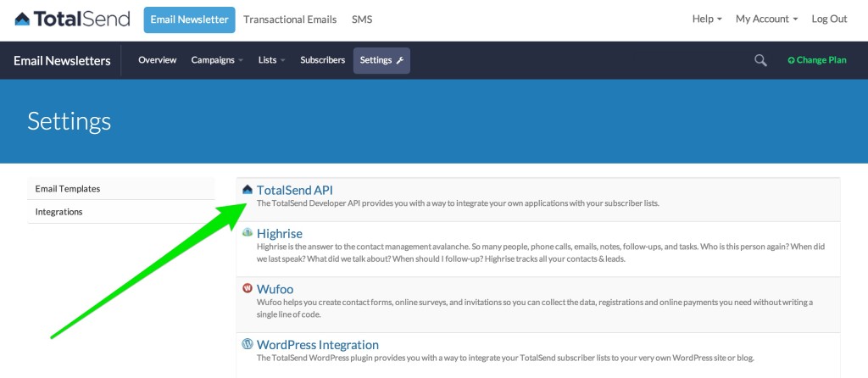868x378 pixels.
Task: Click the TotalSend WordPress plugin description
Action: click(505, 358)
